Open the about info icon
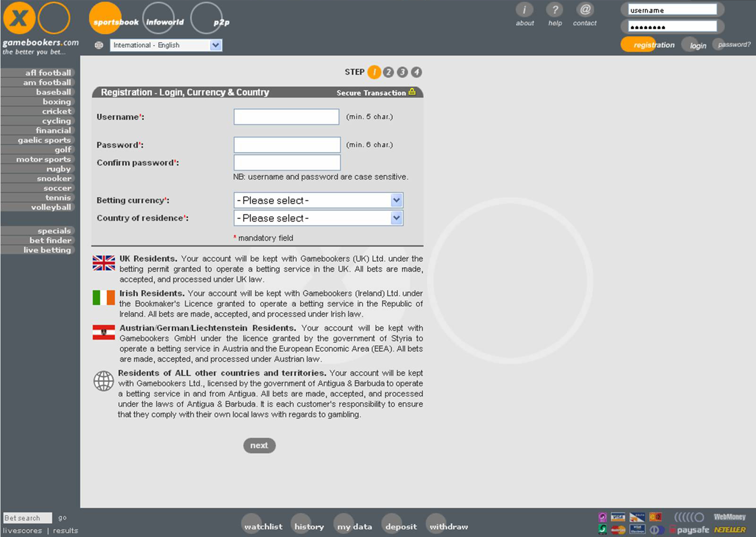 pyautogui.click(x=524, y=10)
